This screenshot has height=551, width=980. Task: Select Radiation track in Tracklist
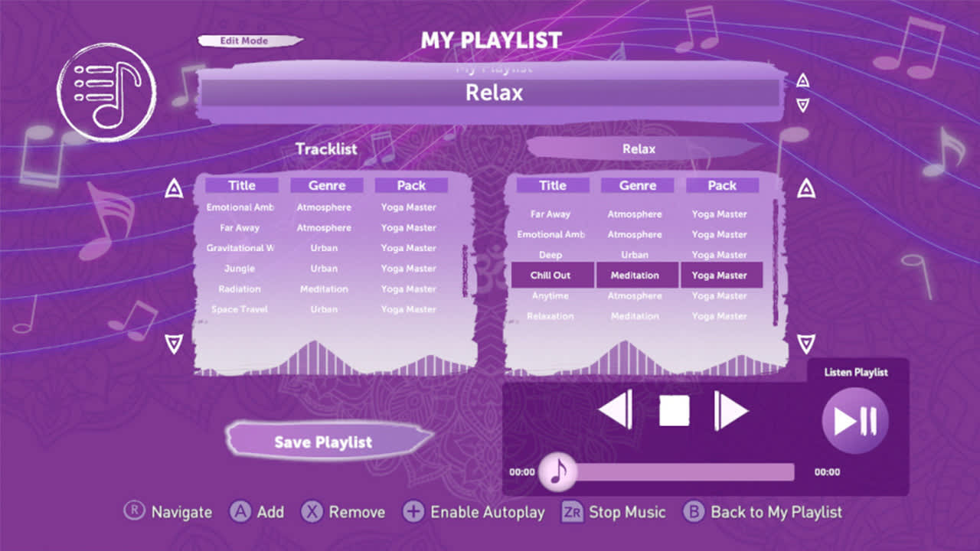coord(240,289)
